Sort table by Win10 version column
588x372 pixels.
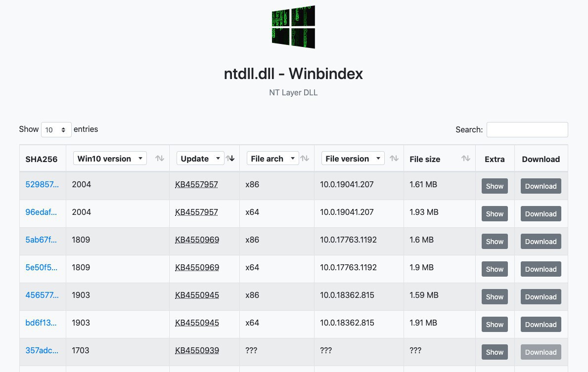159,159
